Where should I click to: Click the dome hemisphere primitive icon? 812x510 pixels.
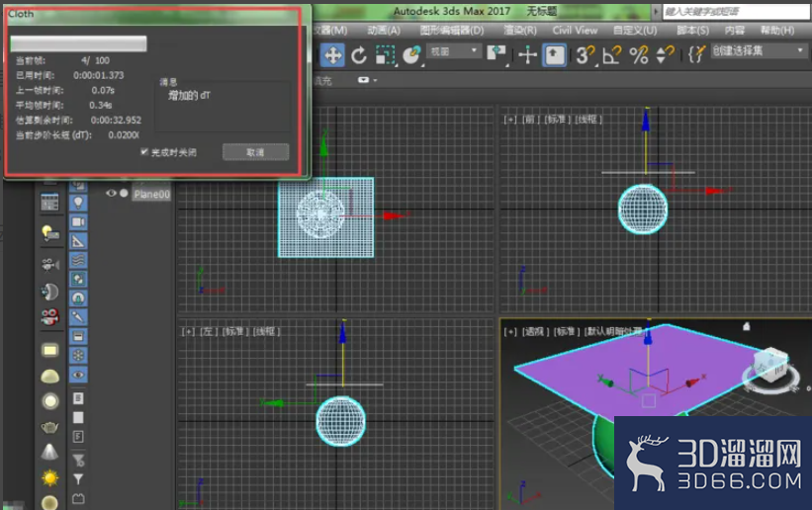(x=49, y=377)
